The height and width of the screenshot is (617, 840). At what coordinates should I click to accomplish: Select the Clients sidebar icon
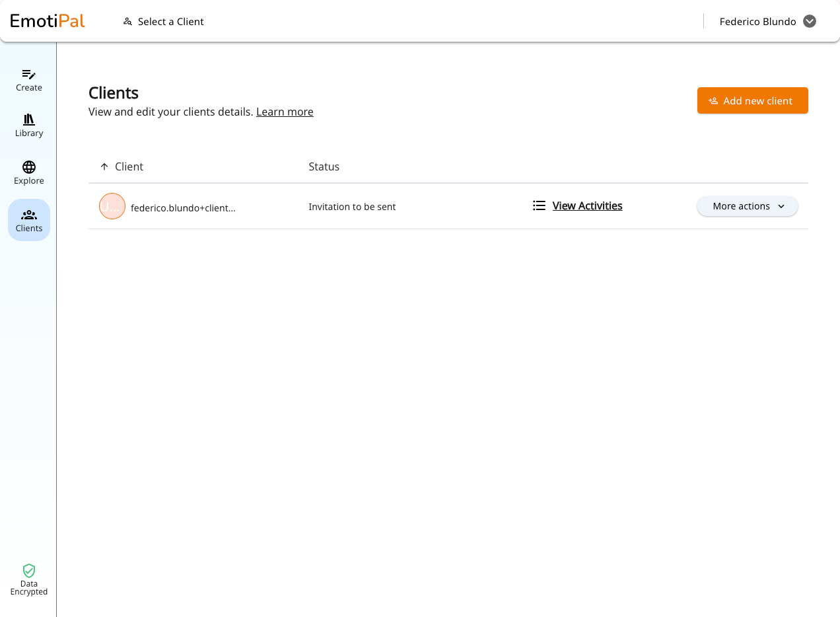point(29,215)
